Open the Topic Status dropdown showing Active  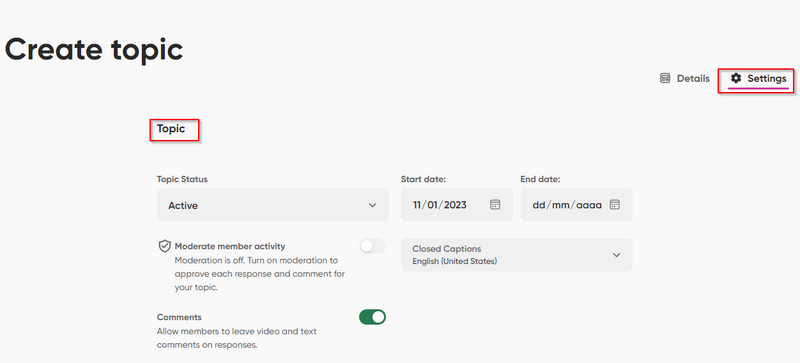[x=272, y=205]
